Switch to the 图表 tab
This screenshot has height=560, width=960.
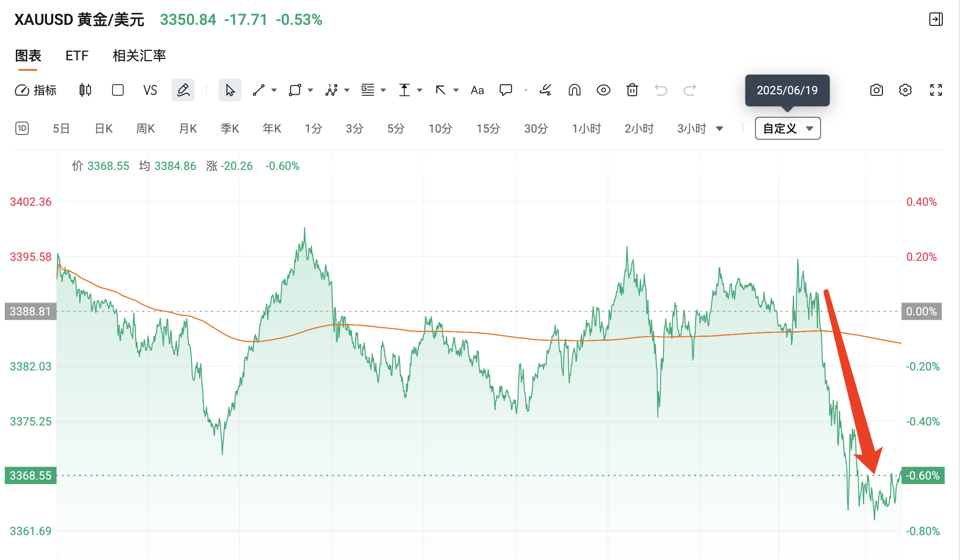(28, 56)
